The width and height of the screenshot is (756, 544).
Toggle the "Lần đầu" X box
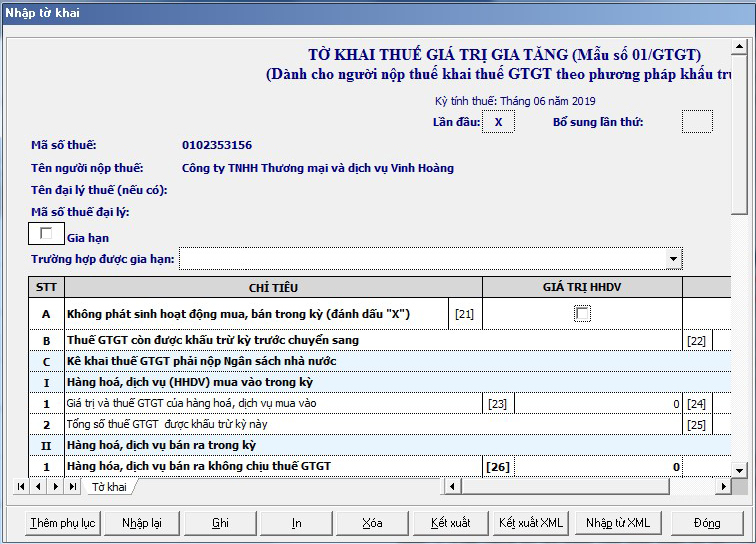497,122
